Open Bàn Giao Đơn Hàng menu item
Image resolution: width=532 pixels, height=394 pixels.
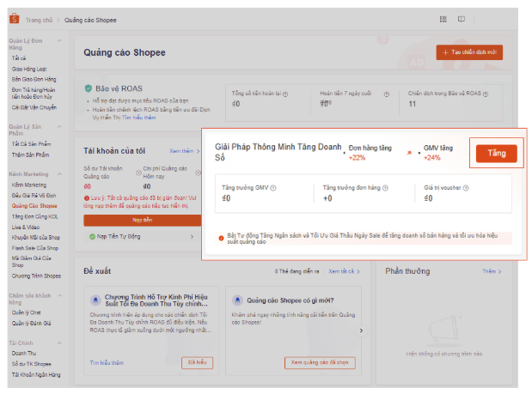point(34,79)
